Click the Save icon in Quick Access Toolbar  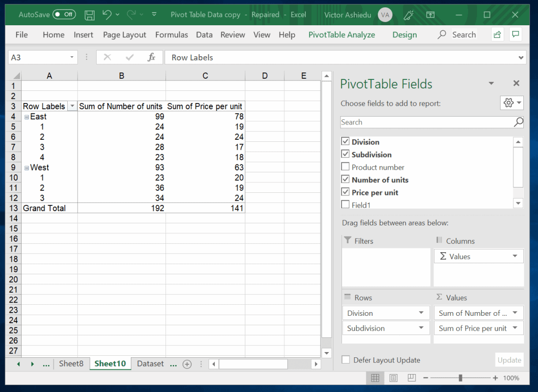89,15
